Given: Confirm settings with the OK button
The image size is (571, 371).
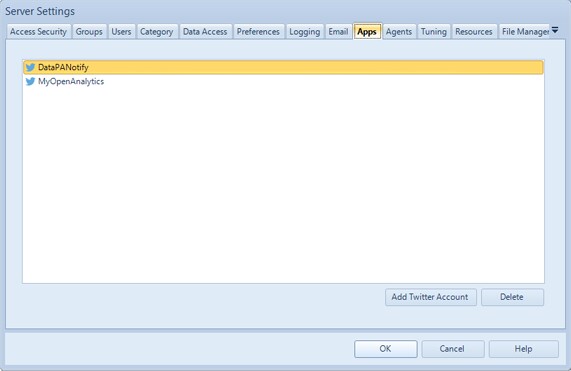Looking at the screenshot, I should (386, 349).
